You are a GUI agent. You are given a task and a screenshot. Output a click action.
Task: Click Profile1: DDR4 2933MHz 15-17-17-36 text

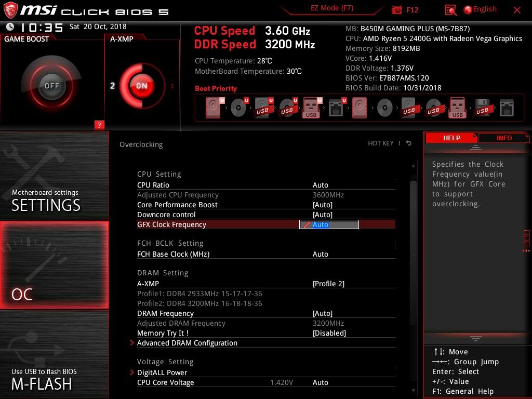click(199, 294)
